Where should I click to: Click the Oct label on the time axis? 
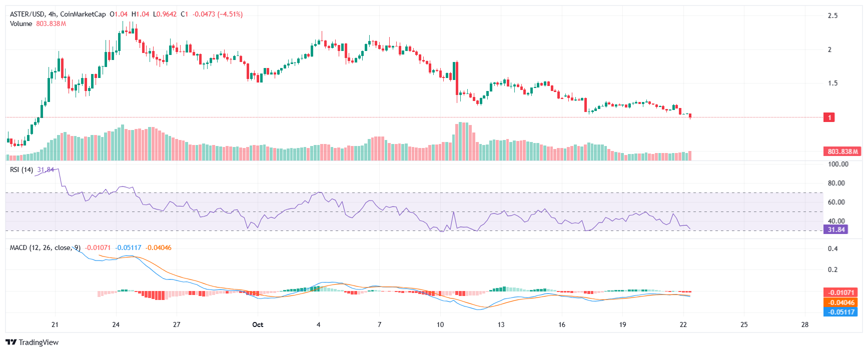258,325
